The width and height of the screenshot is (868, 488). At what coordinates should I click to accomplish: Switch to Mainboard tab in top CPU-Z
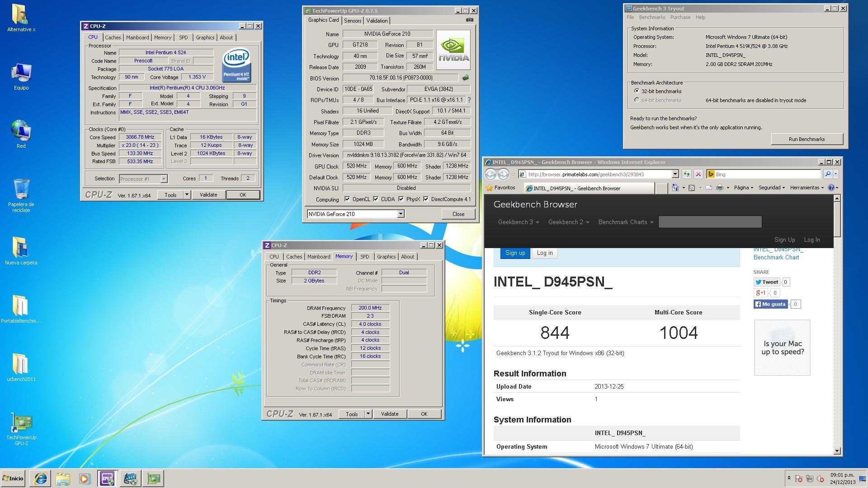pos(137,38)
